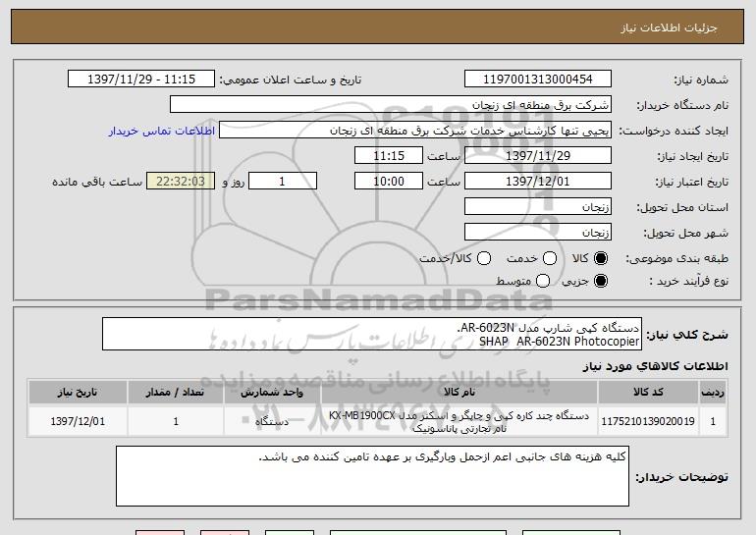Click the واحد شمارش column header
Viewport: 756px width, 535px height.
[272, 393]
